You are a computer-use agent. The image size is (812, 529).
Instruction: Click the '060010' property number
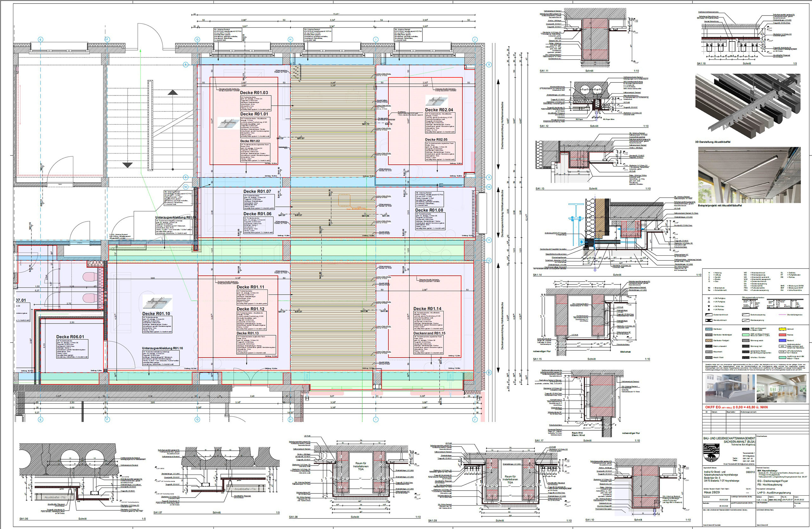coord(750,472)
